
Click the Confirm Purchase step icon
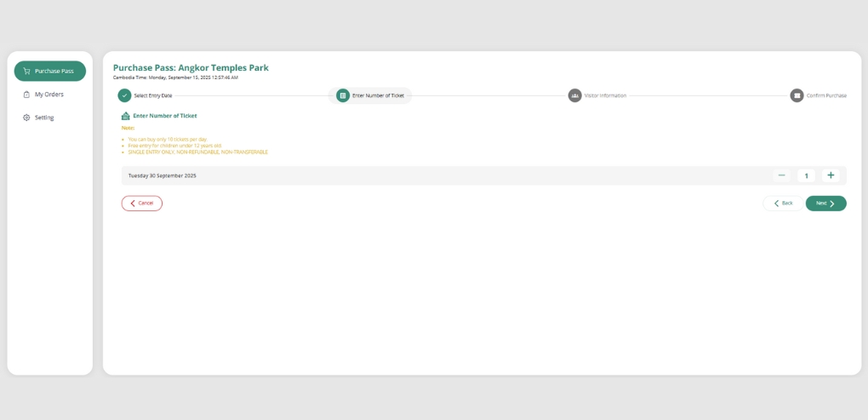[797, 95]
